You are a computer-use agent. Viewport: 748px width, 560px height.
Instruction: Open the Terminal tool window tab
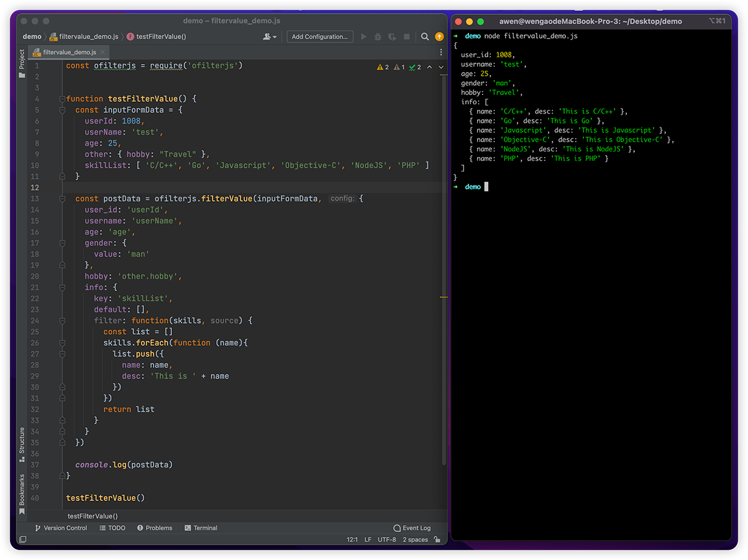(x=201, y=528)
